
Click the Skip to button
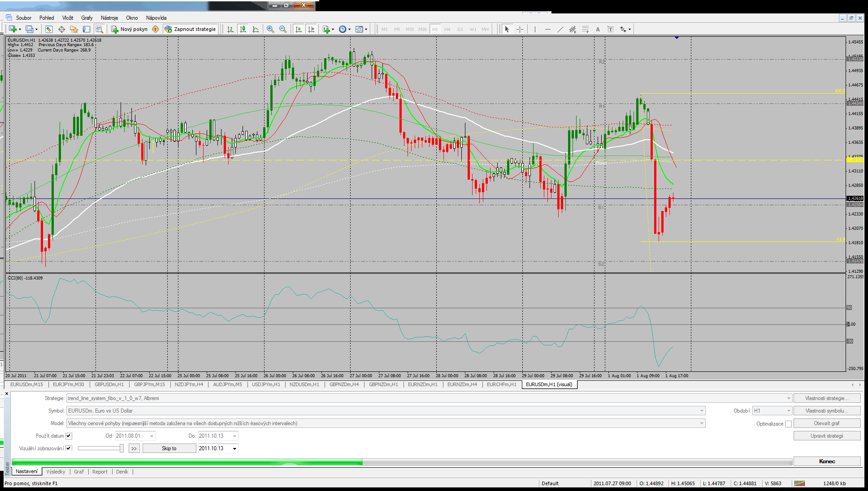coord(169,448)
